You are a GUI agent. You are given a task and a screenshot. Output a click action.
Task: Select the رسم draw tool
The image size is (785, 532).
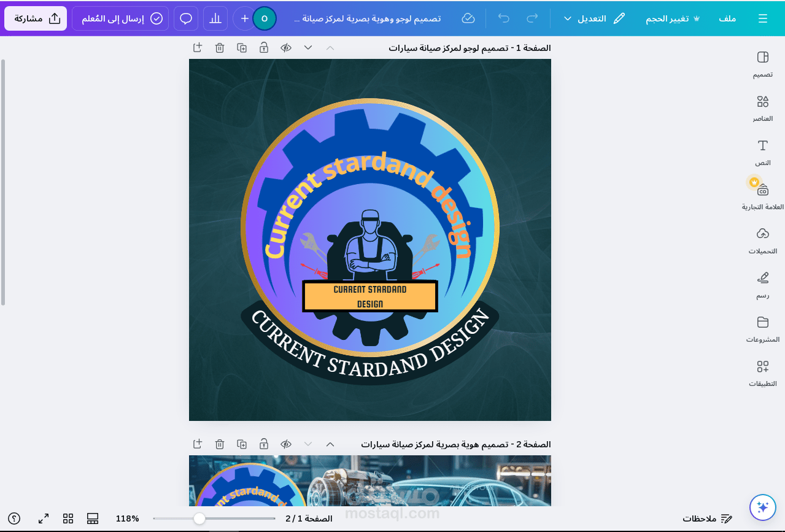(763, 285)
